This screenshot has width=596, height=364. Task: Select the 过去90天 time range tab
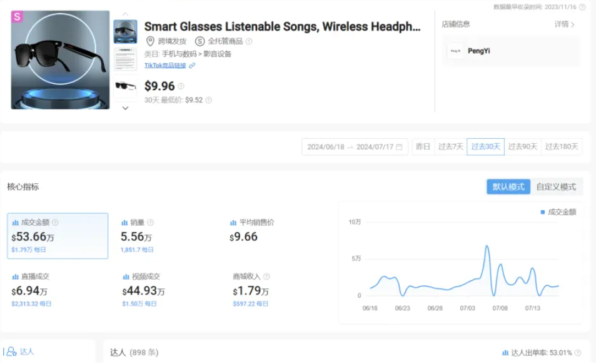click(x=523, y=147)
